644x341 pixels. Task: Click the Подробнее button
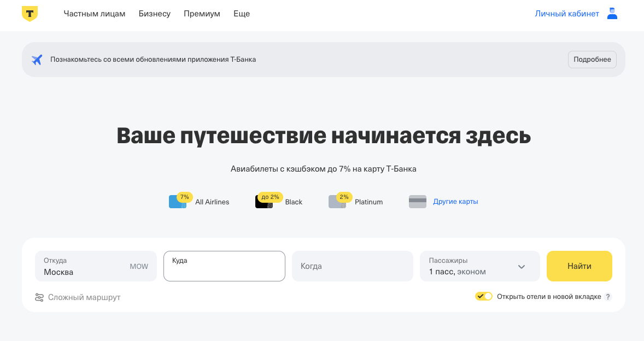(592, 60)
